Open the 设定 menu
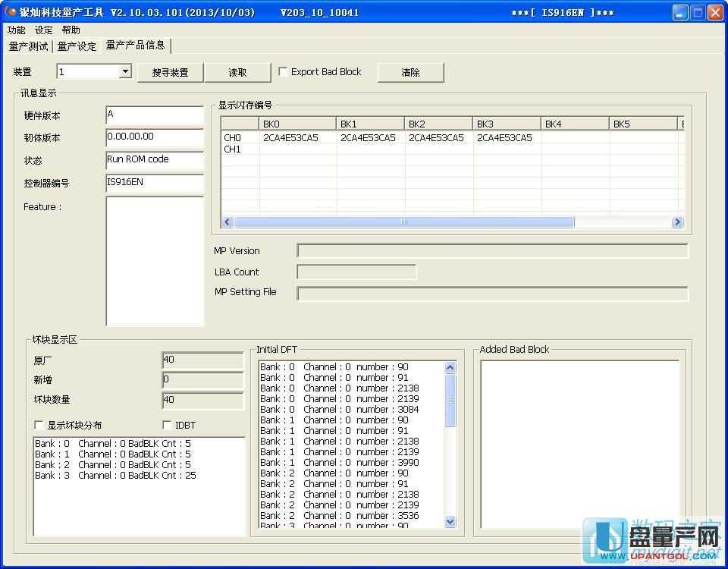The height and width of the screenshot is (569, 728). [44, 30]
